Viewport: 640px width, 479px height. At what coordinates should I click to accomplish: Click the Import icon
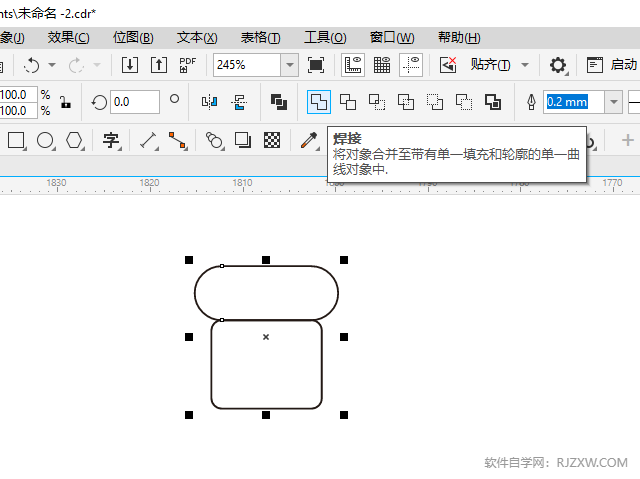(130, 65)
